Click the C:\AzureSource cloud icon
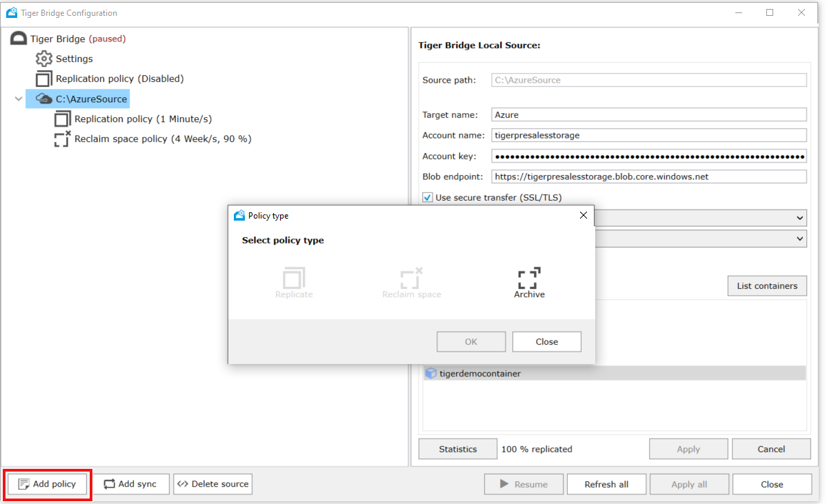This screenshot has width=827, height=504. click(43, 99)
